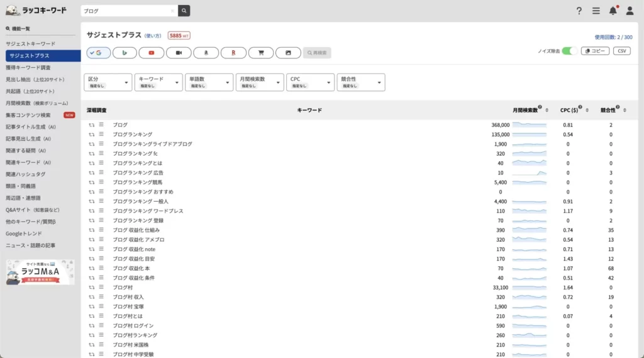This screenshot has width=644, height=358.
Task: Toggle the ノイズ除去 switch
Action: pos(569,51)
